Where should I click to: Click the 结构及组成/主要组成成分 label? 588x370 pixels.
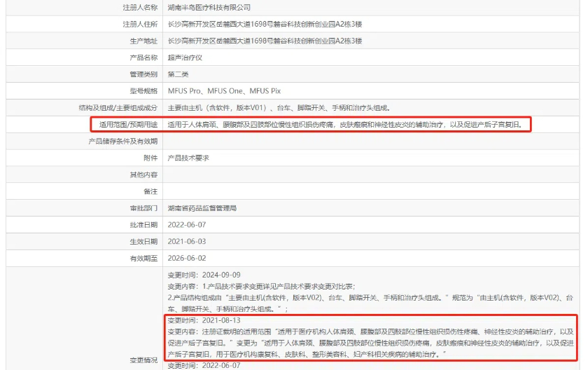[118, 108]
